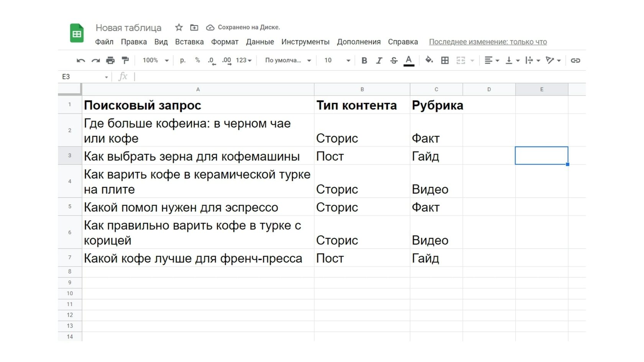Image resolution: width=644 pixels, height=362 pixels.
Task: Select cell Поисковый запрос
Action: pos(198,105)
